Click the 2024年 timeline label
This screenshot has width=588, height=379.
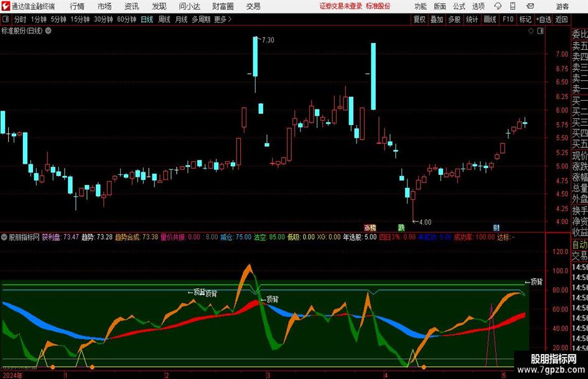click(12, 375)
